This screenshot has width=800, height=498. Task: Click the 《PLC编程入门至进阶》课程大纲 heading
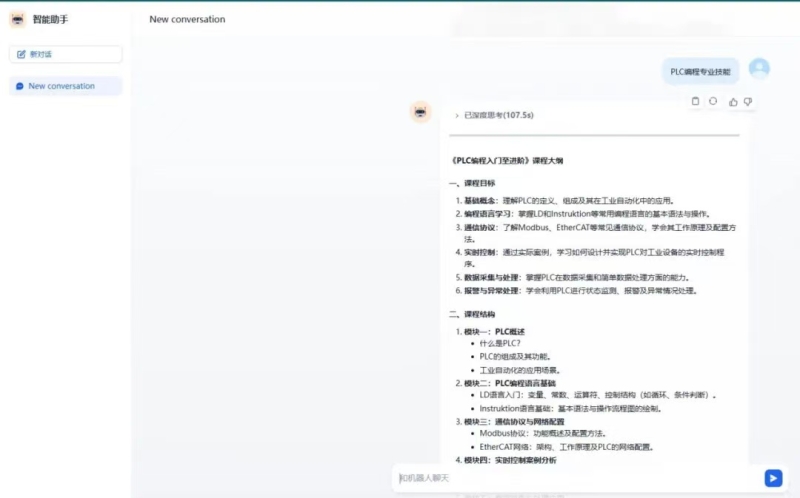pyautogui.click(x=507, y=161)
